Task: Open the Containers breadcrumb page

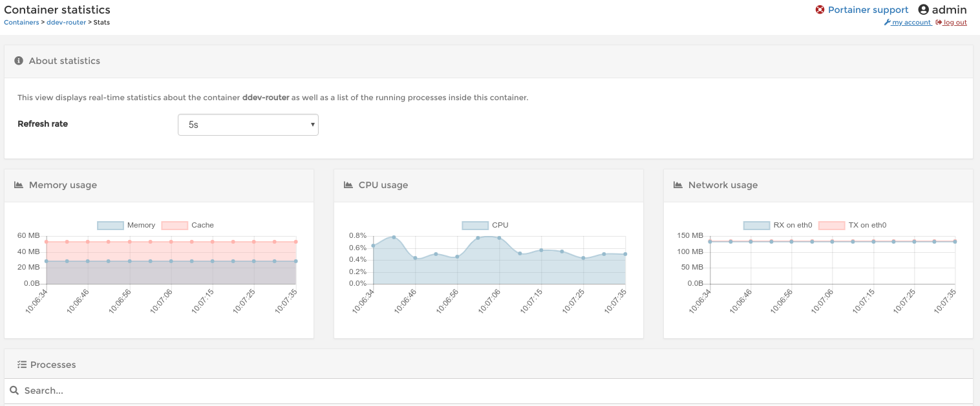Action: point(20,22)
